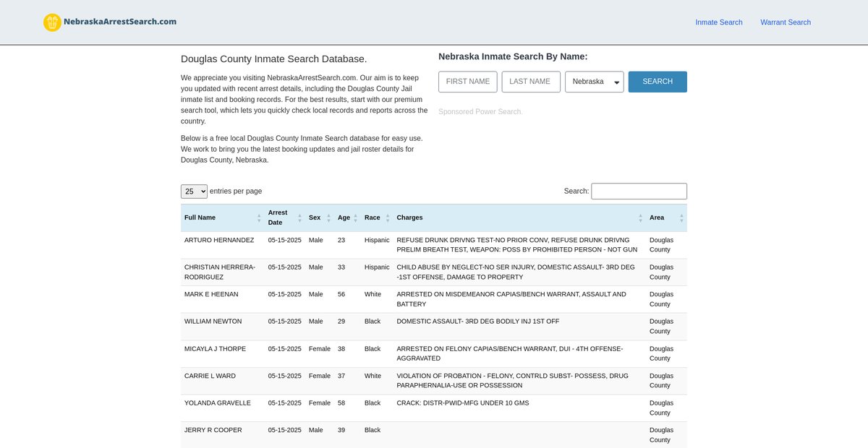The width and height of the screenshot is (868, 448).
Task: Click the charges text for William Newton
Action: click(478, 322)
